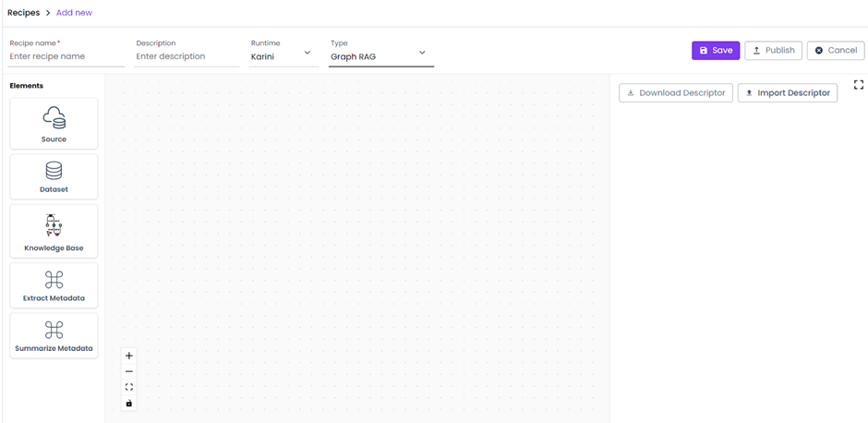This screenshot has width=868, height=423.
Task: Choose the Summarize Metadata element icon
Action: [x=54, y=330]
